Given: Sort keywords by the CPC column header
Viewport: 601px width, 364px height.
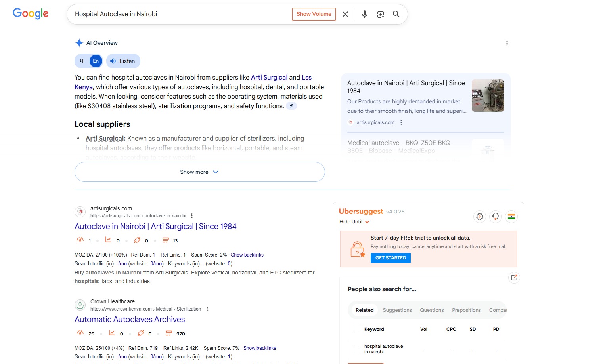Looking at the screenshot, I should [x=451, y=329].
